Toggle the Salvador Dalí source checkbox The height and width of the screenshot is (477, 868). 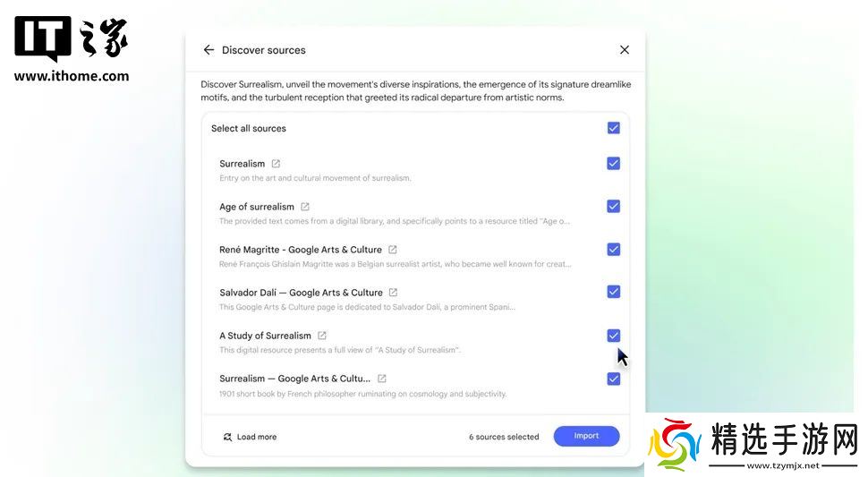(613, 292)
